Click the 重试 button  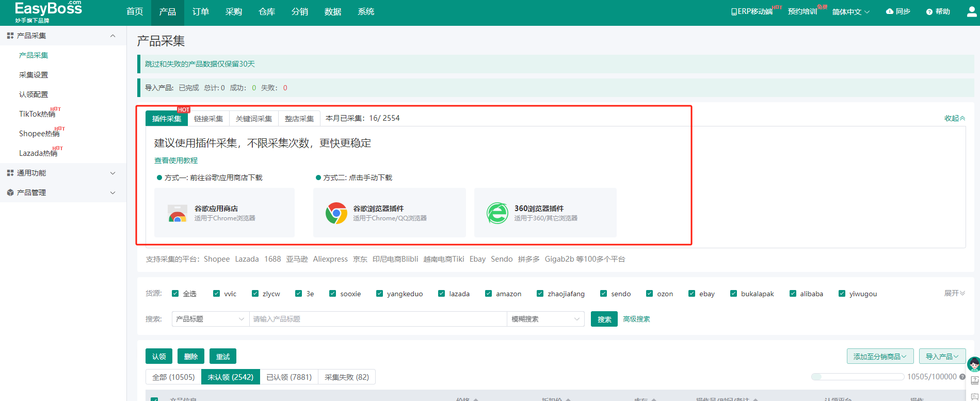(223, 356)
